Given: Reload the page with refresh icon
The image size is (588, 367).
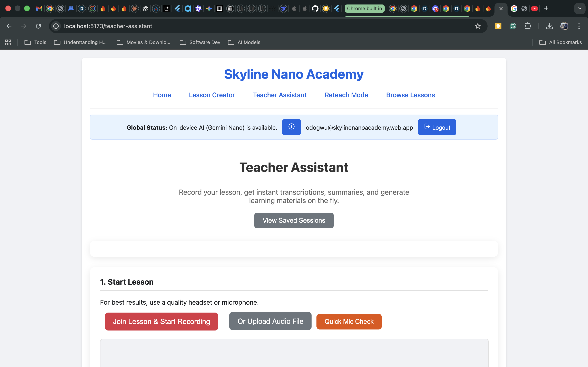Looking at the screenshot, I should click(x=38, y=26).
